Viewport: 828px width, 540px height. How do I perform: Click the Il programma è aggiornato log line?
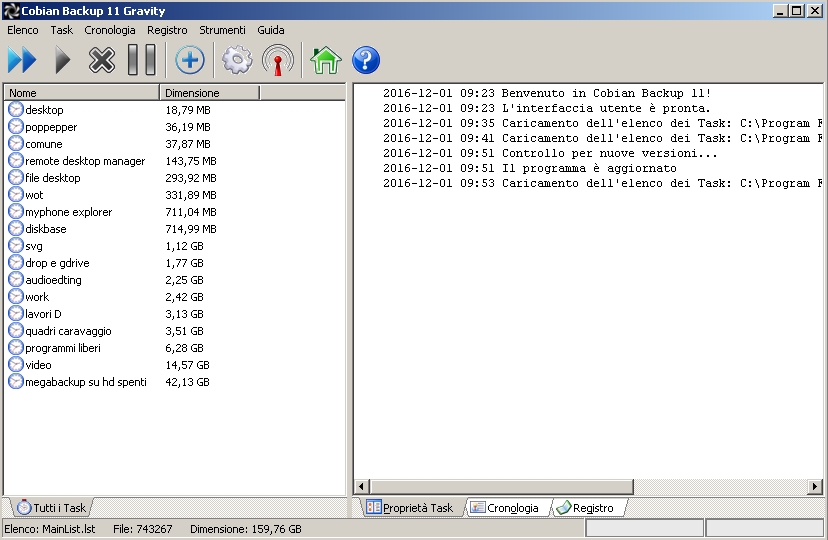[x=530, y=168]
